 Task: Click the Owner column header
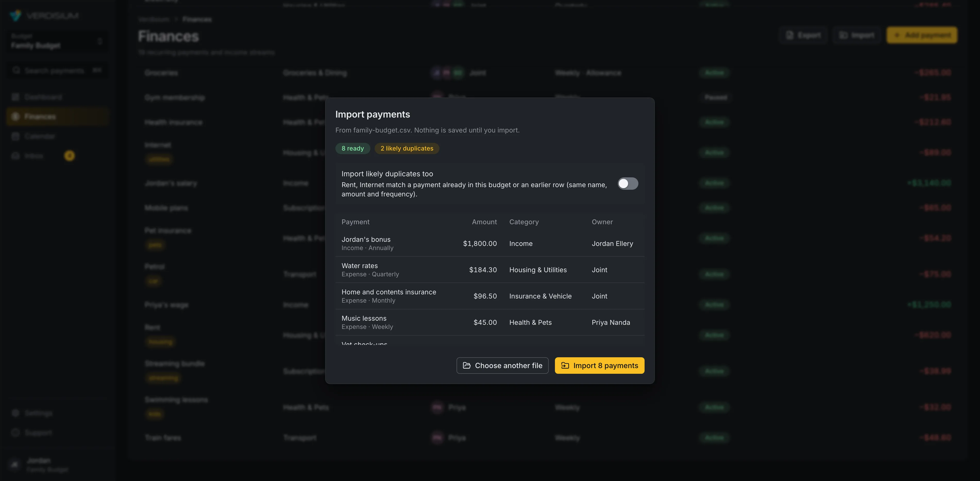602,222
